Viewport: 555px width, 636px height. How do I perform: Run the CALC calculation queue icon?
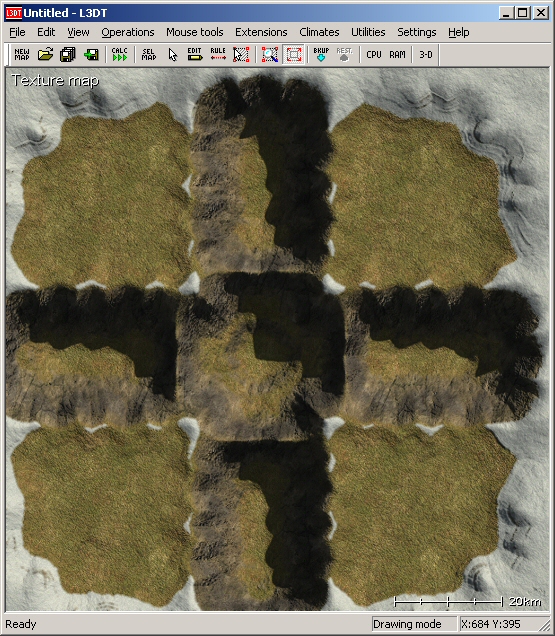click(x=120, y=54)
